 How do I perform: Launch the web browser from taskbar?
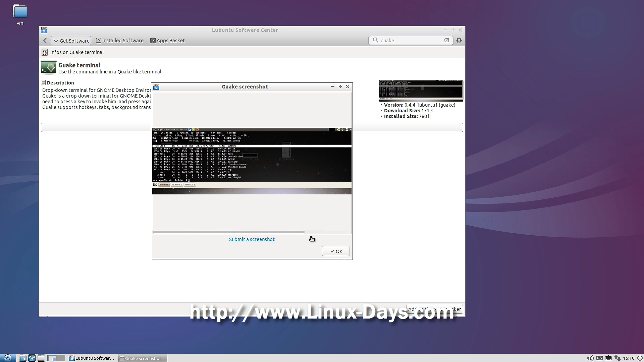click(x=32, y=358)
